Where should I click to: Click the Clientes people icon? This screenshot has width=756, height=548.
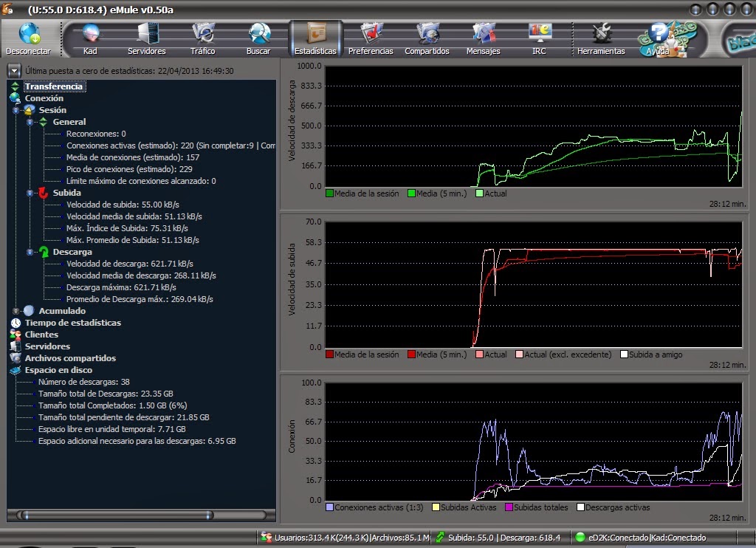(x=16, y=335)
